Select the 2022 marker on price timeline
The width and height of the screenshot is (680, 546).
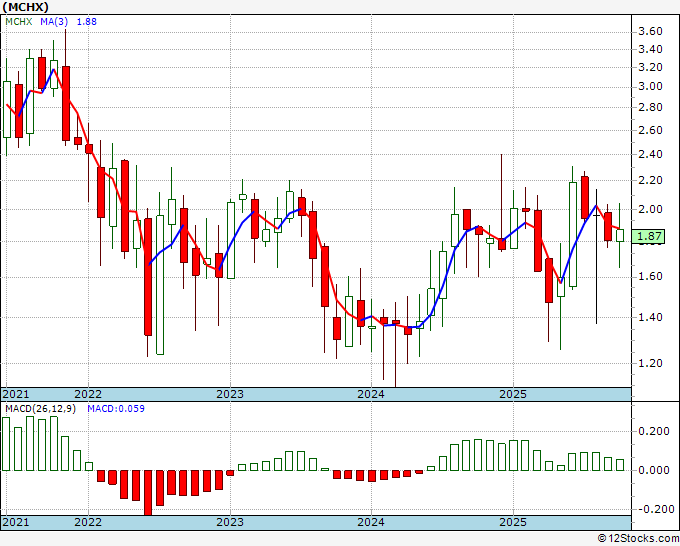click(x=88, y=394)
